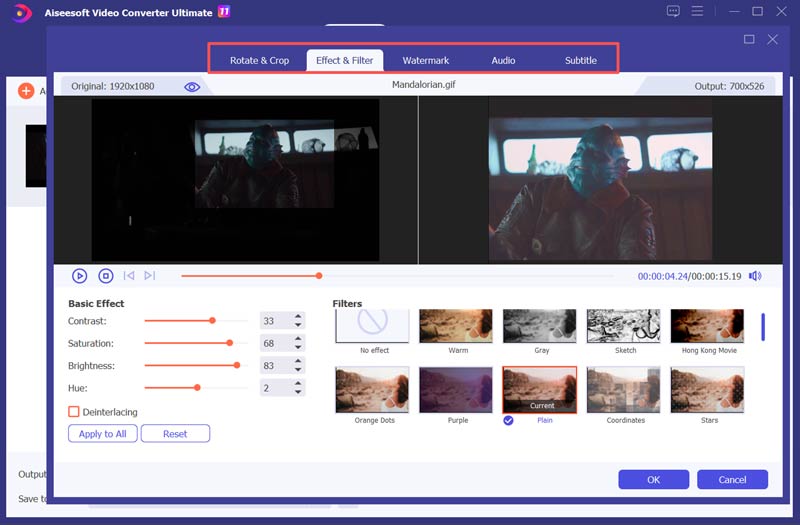800x525 pixels.
Task: Select the No effect filter
Action: [372, 327]
